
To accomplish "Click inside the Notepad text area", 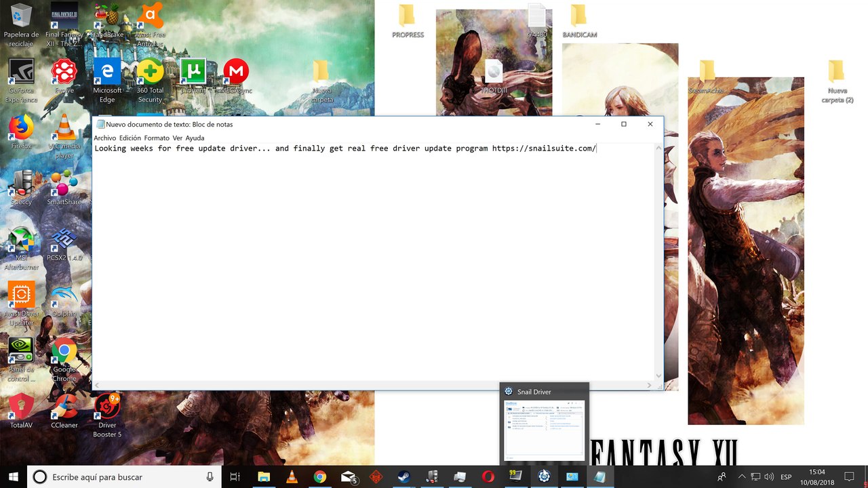I will [373, 261].
